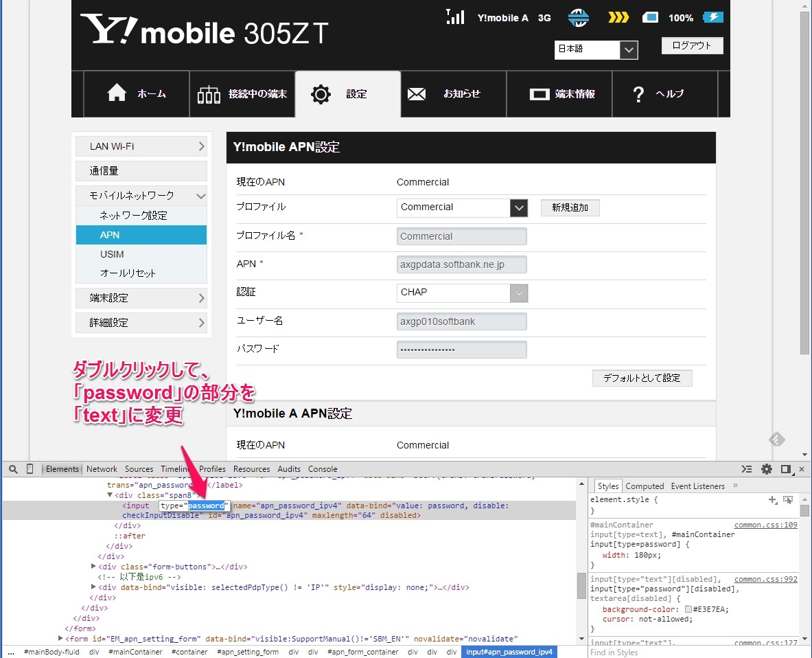Click the Find in Styles field
The width and height of the screenshot is (812, 658).
point(694,653)
